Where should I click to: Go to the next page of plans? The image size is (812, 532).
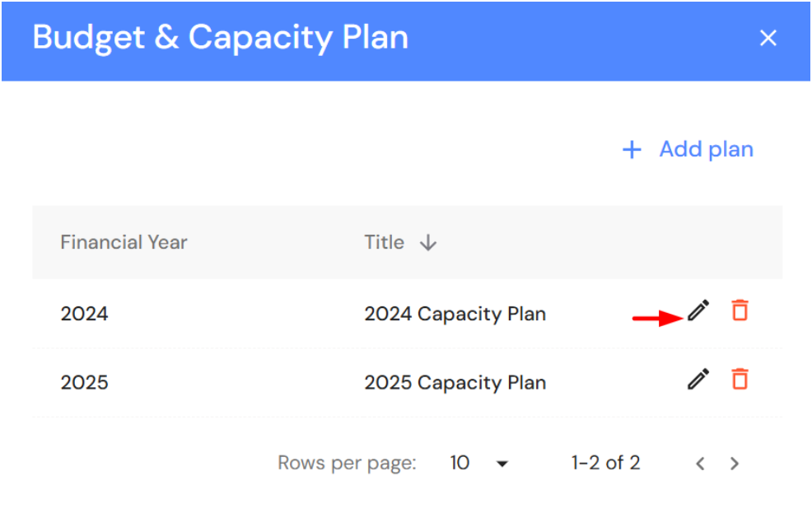coord(735,464)
